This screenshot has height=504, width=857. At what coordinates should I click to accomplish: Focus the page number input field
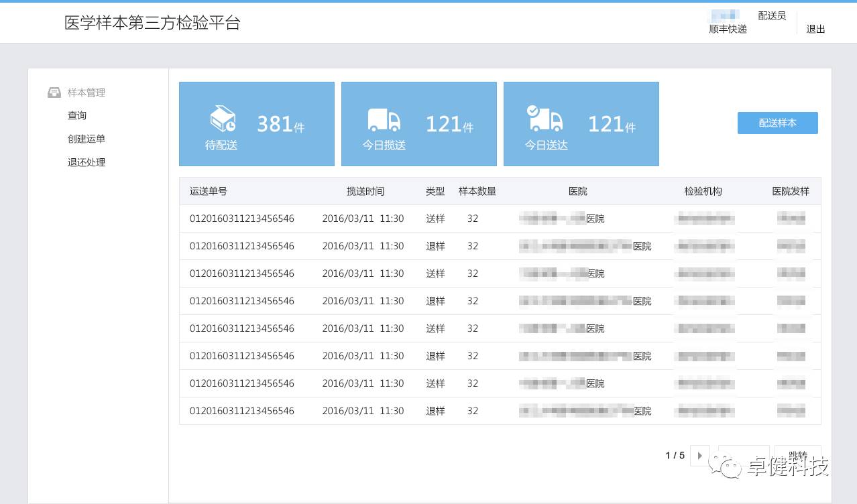point(743,456)
